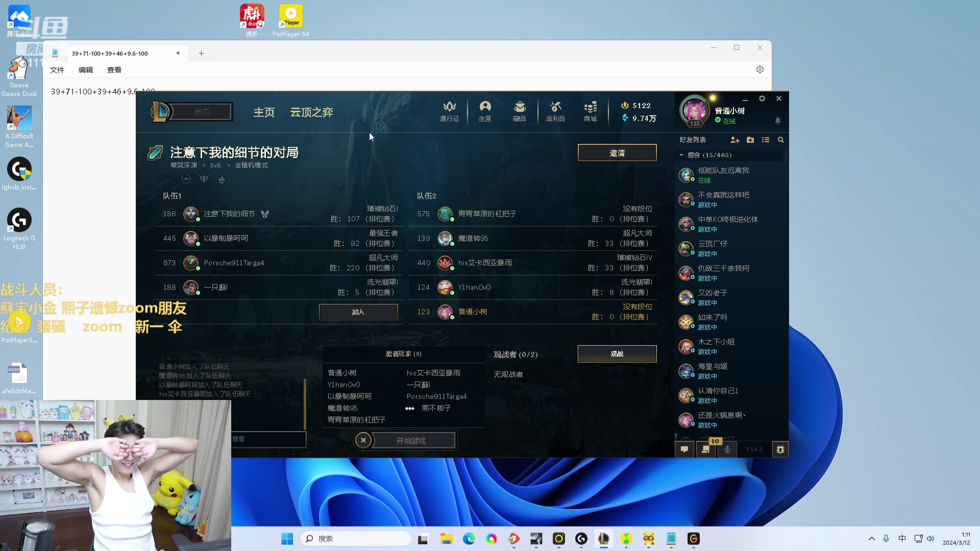Open 腾讯会议 desktop shortcut
The image size is (980, 551).
click(x=19, y=20)
